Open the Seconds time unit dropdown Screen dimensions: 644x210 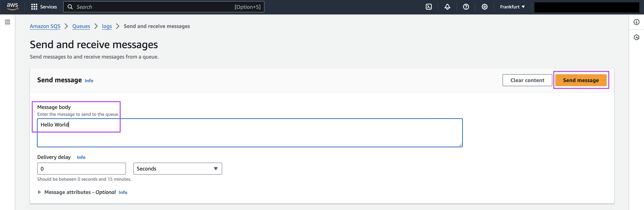click(178, 169)
